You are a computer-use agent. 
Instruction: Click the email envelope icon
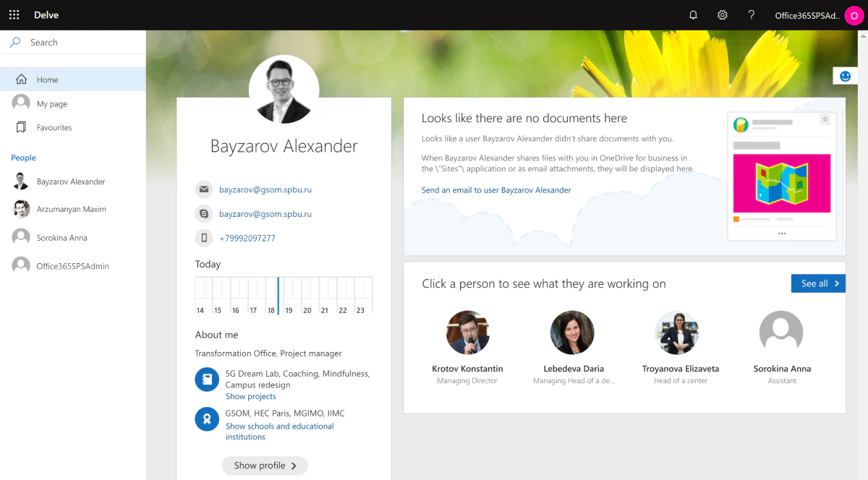(204, 190)
